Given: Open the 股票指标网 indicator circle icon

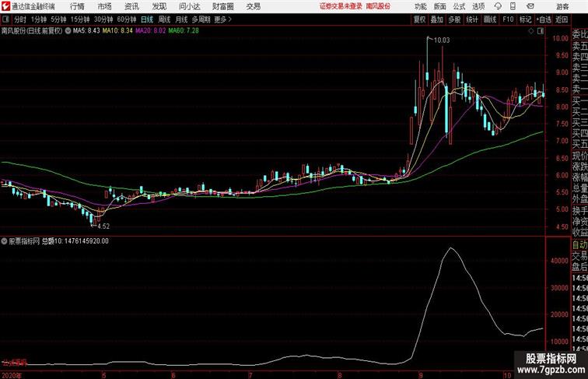Looking at the screenshot, I should (x=5, y=241).
